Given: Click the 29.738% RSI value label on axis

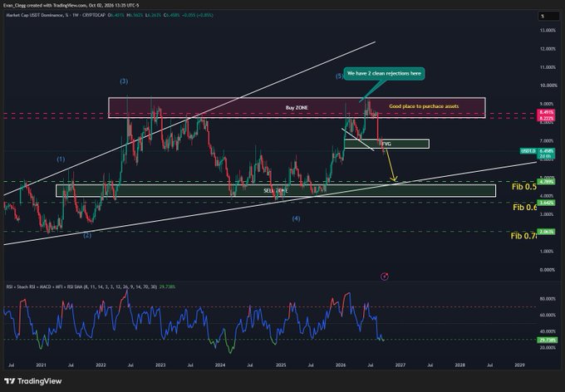Looking at the screenshot, I should pyautogui.click(x=548, y=340).
